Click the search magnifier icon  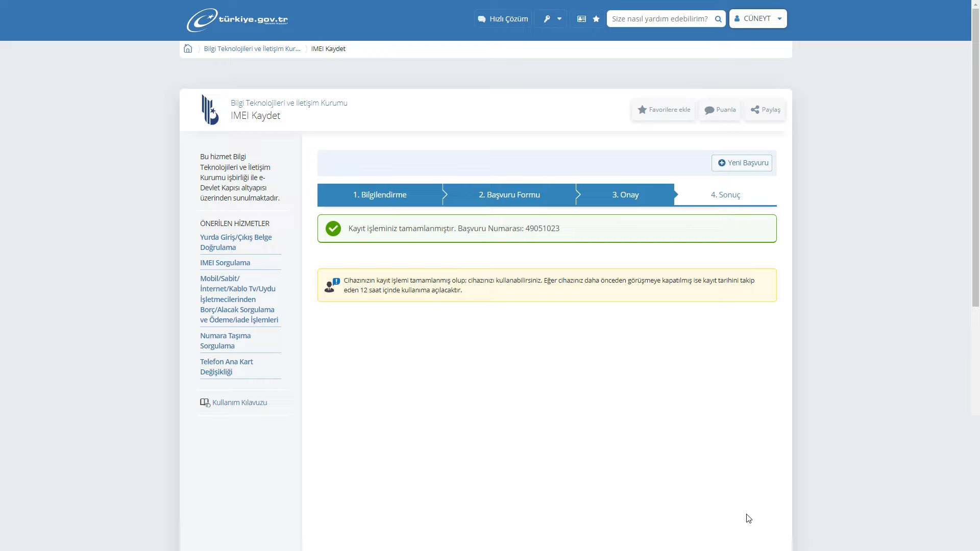click(x=718, y=19)
